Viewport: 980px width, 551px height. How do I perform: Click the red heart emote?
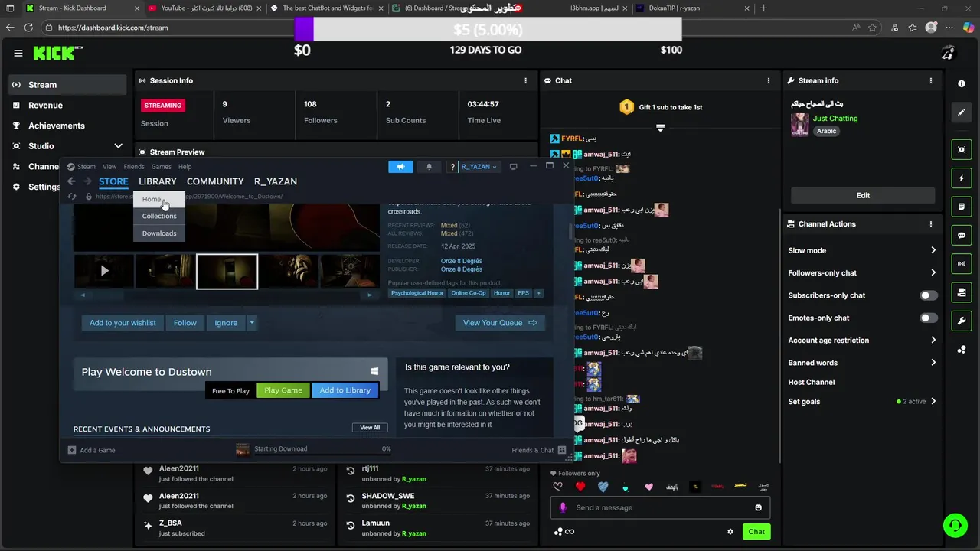[x=580, y=487]
